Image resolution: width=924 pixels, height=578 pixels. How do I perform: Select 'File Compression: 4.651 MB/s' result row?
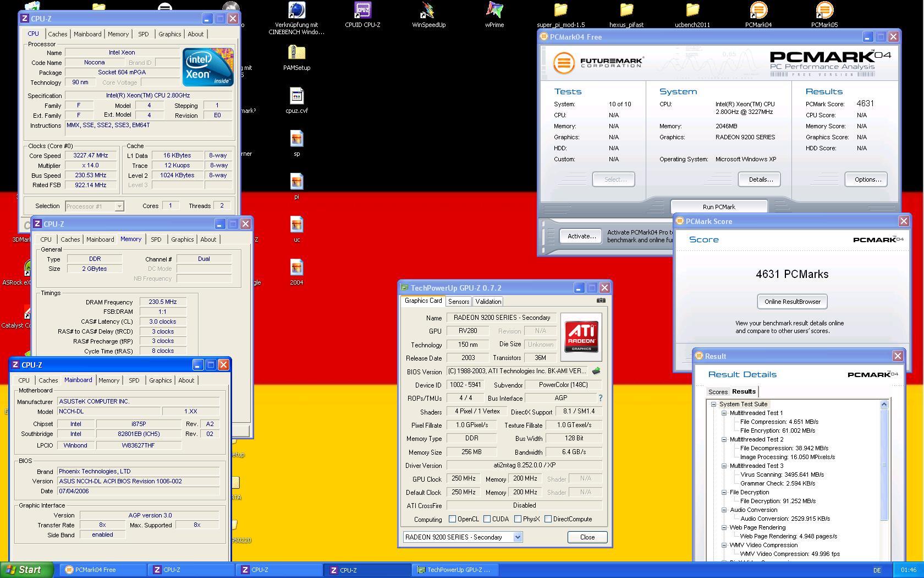pyautogui.click(x=779, y=422)
